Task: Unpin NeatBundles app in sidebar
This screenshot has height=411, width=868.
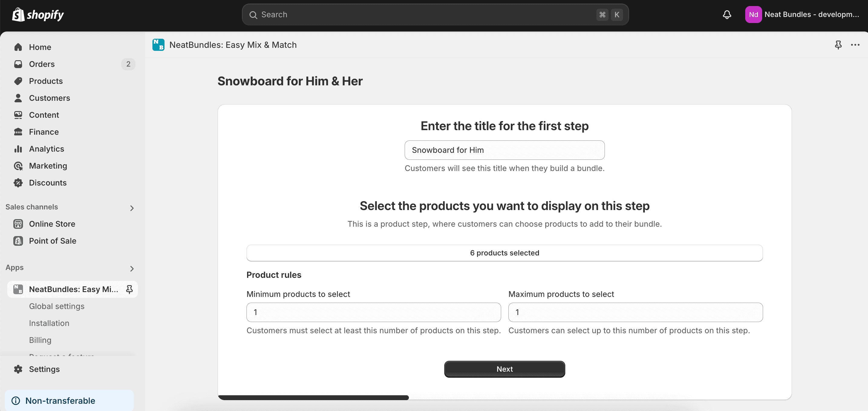Action: click(129, 289)
